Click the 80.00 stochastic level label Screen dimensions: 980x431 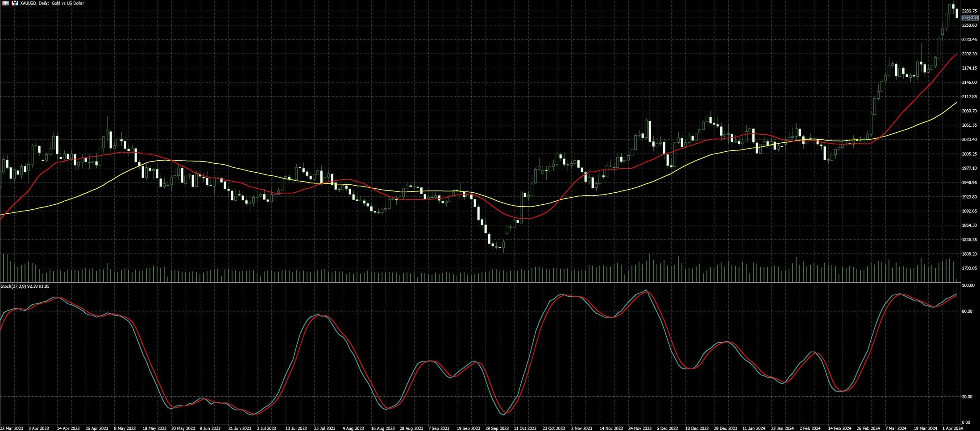pyautogui.click(x=967, y=311)
